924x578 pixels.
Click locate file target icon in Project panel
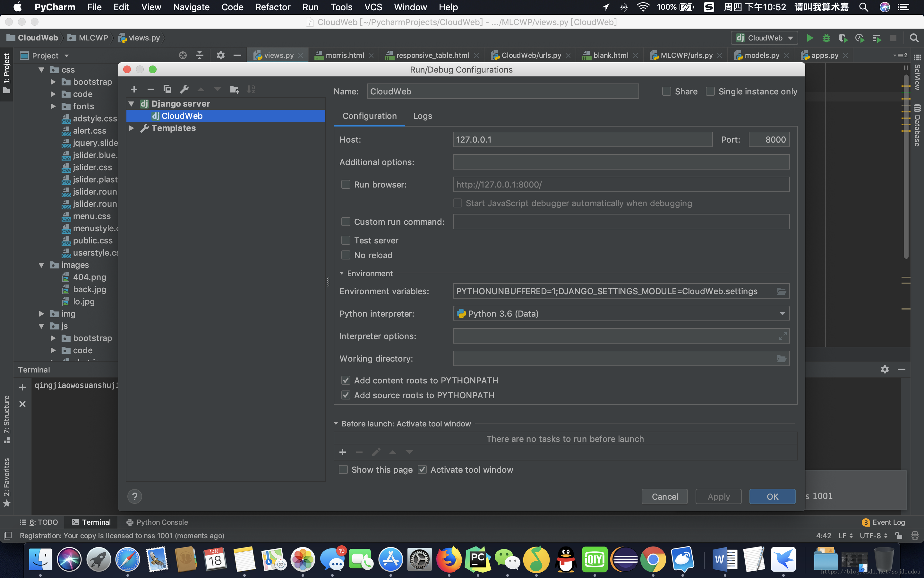click(183, 56)
